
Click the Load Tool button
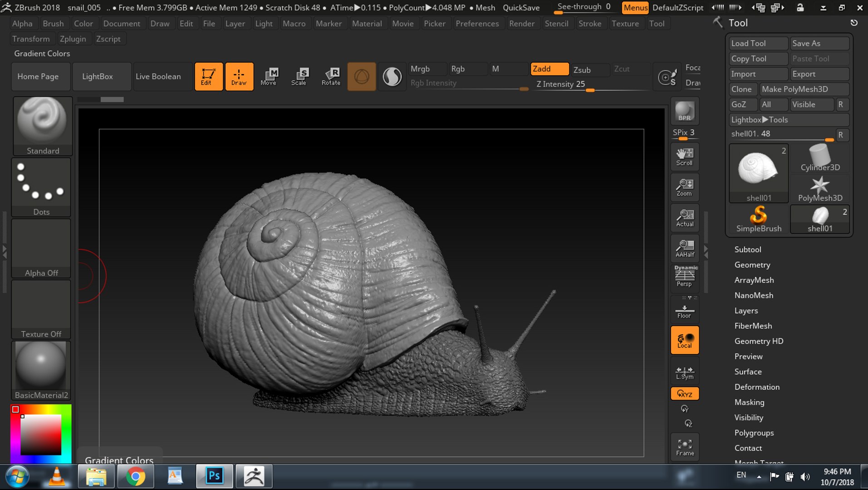(758, 44)
